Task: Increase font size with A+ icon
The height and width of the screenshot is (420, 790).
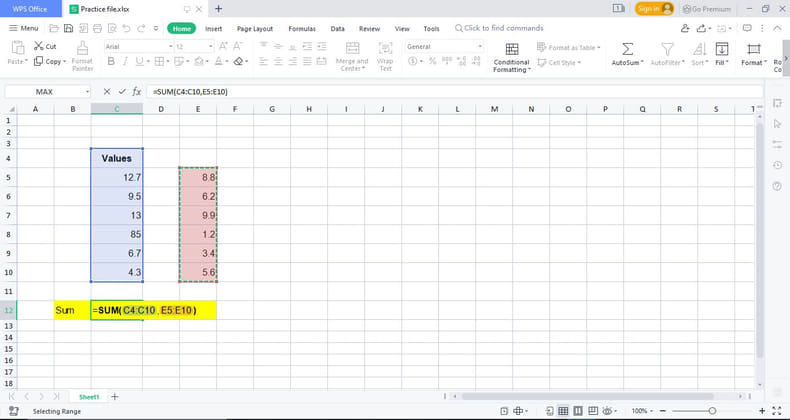Action: point(223,46)
